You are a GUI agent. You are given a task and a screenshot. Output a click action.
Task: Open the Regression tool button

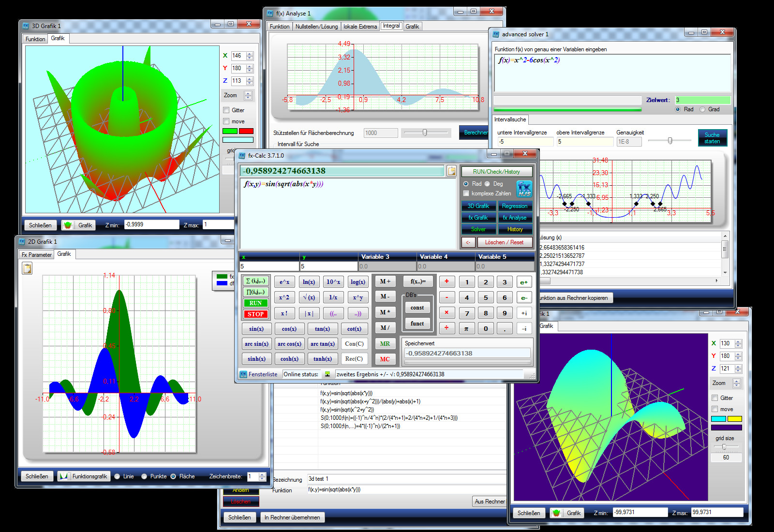pos(515,206)
